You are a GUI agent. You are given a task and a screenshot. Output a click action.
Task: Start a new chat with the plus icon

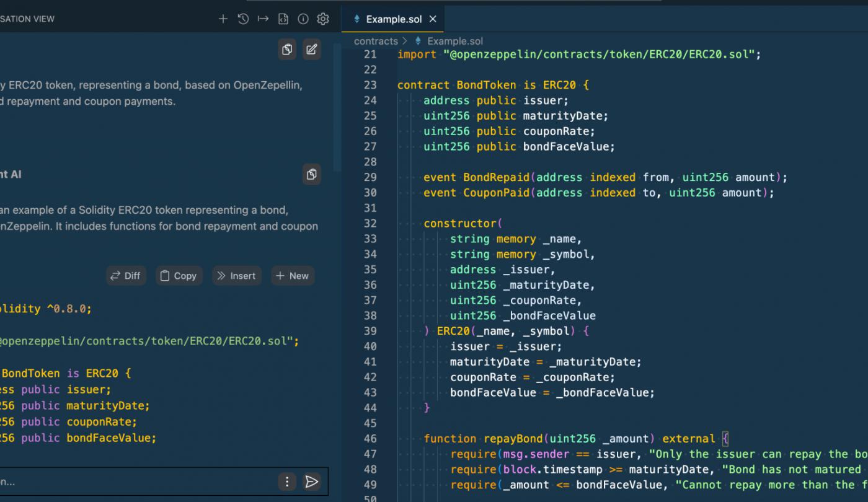pyautogui.click(x=223, y=19)
